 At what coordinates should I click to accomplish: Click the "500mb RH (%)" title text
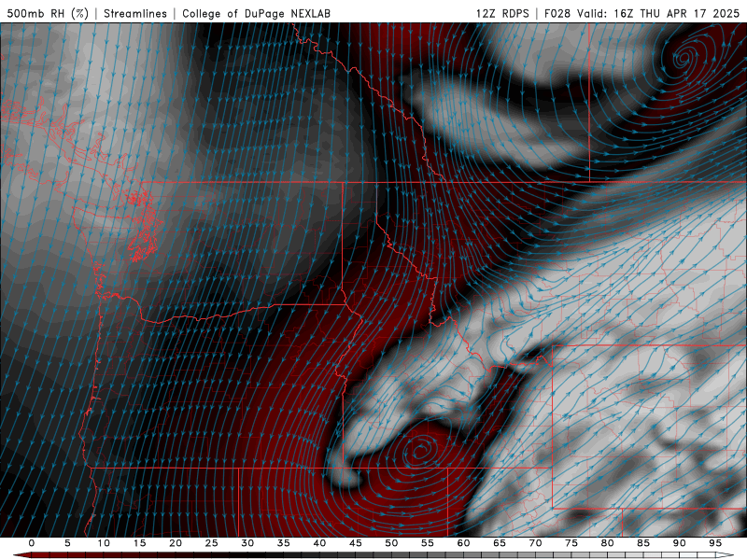pyautogui.click(x=48, y=13)
